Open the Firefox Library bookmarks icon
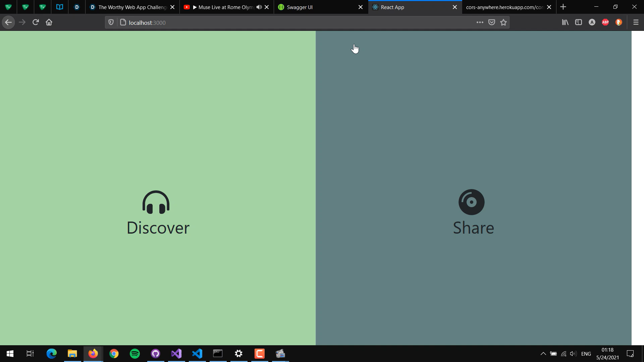This screenshot has width=644, height=362. pos(565,22)
